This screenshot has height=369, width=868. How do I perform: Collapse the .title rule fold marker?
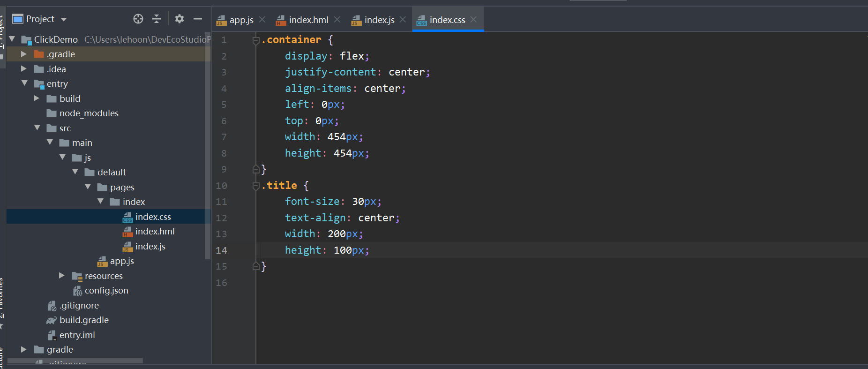click(x=256, y=186)
